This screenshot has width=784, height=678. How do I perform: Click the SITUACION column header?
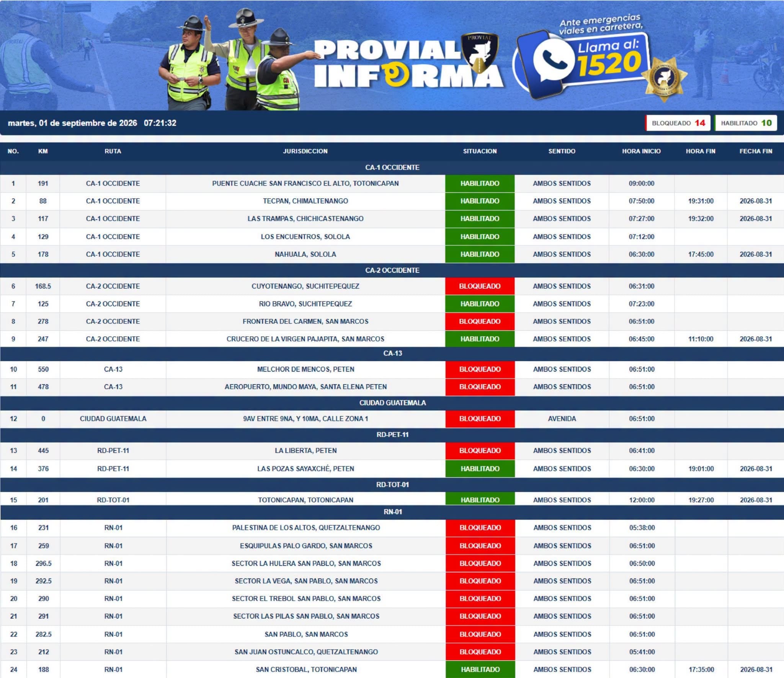click(480, 151)
